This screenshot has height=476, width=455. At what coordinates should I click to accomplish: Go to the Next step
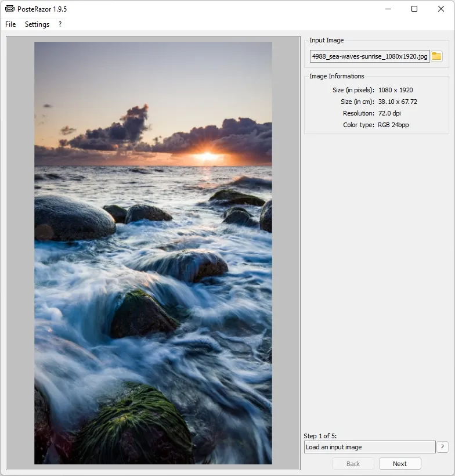tap(400, 464)
